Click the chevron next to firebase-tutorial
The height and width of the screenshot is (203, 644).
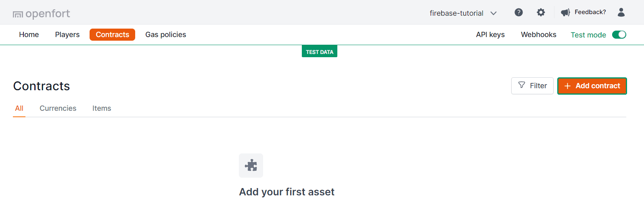point(493,13)
